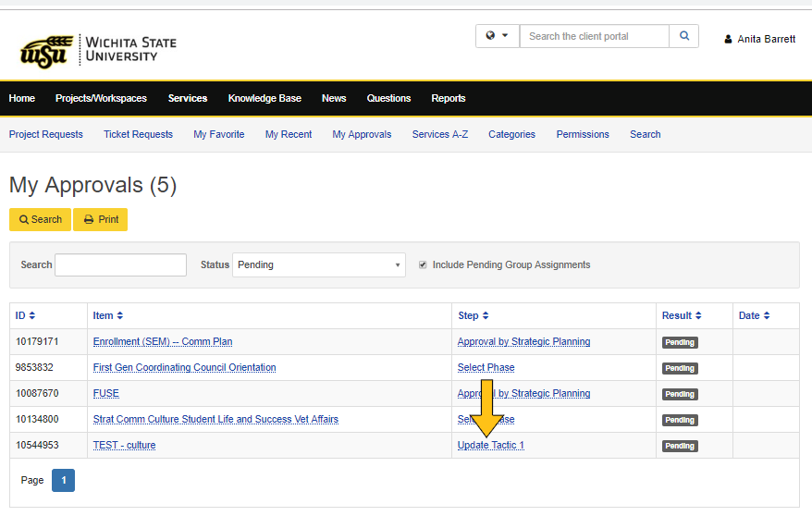
Task: Click the magnifier icon next to portal search
Action: tap(684, 36)
